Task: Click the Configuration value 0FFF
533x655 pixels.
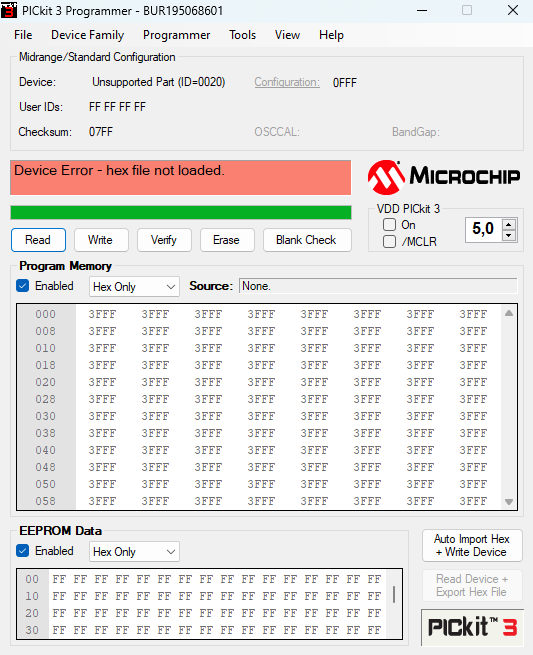Action: pos(345,83)
